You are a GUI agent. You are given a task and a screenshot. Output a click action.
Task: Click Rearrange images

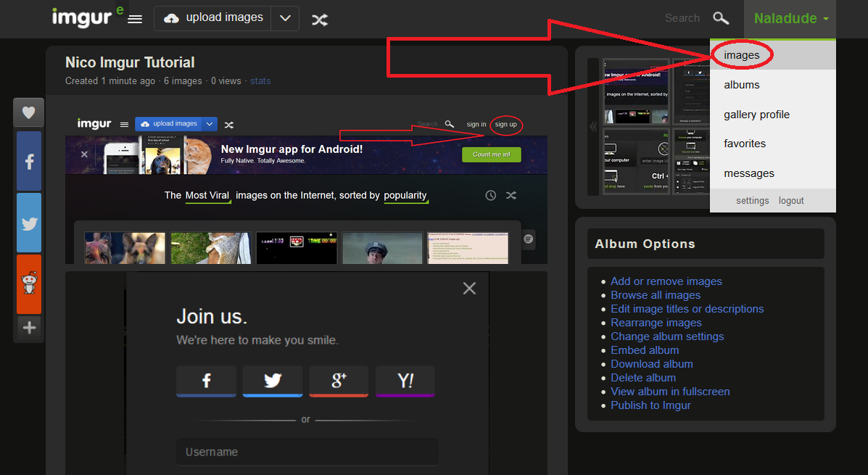656,323
